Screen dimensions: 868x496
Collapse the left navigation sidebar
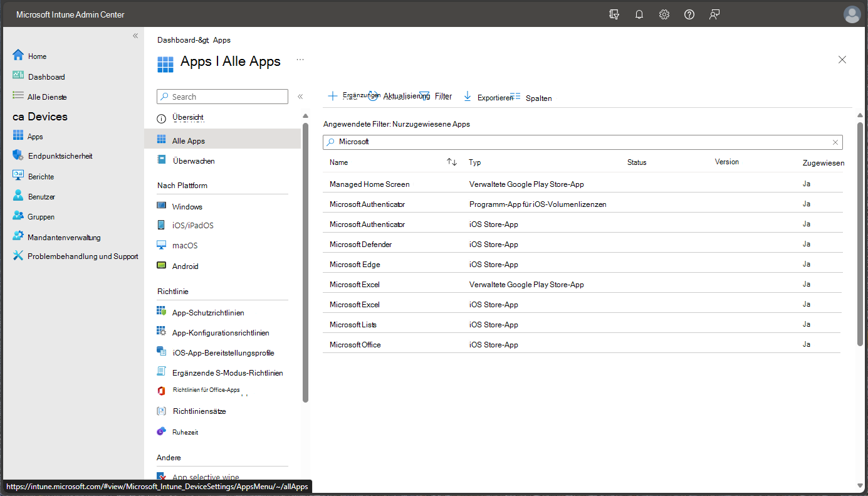tap(135, 36)
